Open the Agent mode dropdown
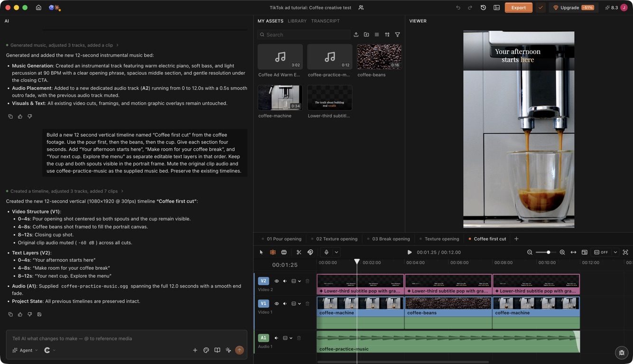 point(25,350)
